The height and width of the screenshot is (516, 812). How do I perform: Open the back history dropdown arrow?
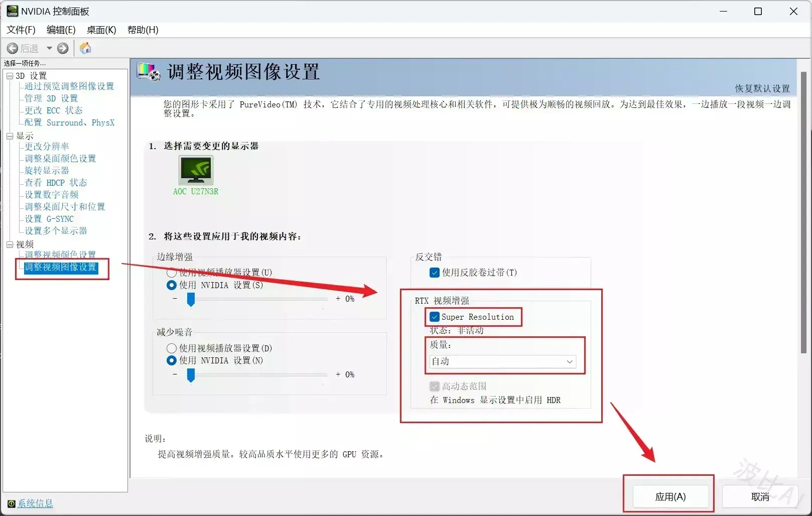pyautogui.click(x=49, y=48)
